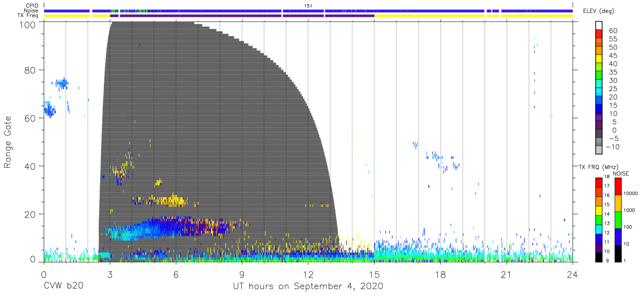Click the Range Gate y-axis title
This screenshot has height=297, width=644.
pyautogui.click(x=8, y=142)
